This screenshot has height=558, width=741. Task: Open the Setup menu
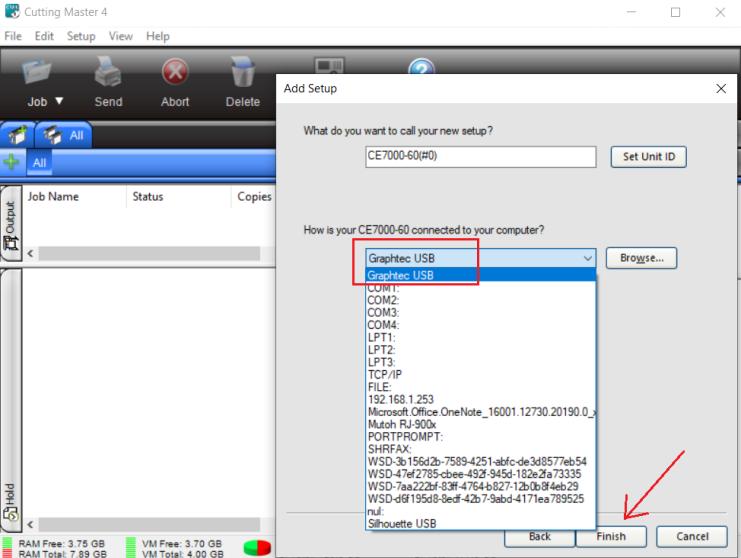click(x=81, y=36)
